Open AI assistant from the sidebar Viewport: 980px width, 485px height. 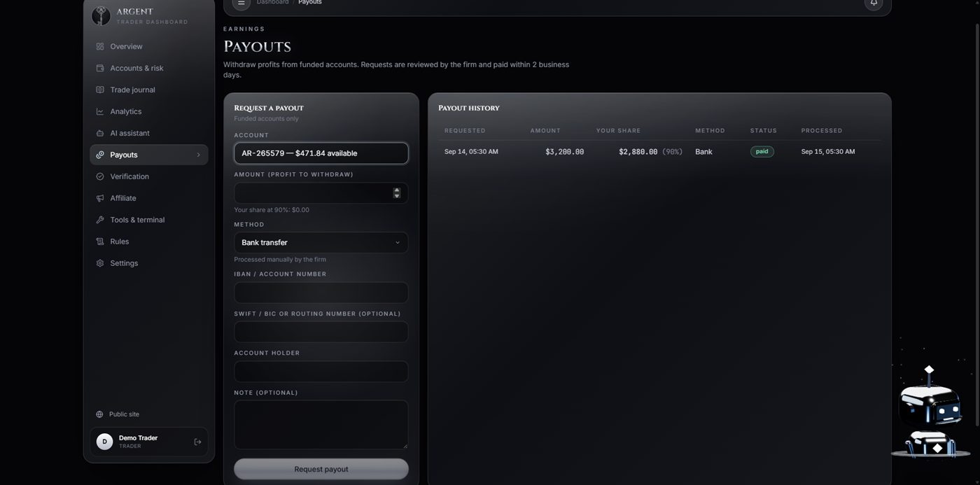pyautogui.click(x=149, y=133)
